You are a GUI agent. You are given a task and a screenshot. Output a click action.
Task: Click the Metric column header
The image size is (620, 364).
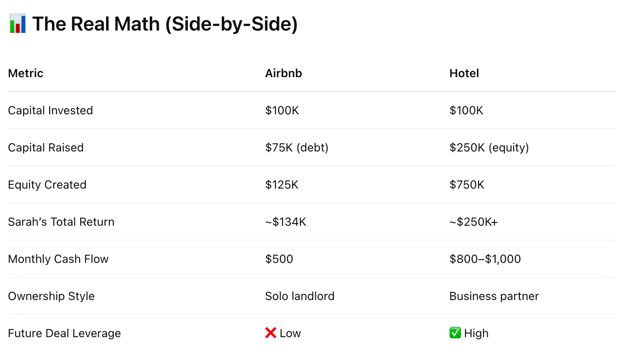coord(26,73)
